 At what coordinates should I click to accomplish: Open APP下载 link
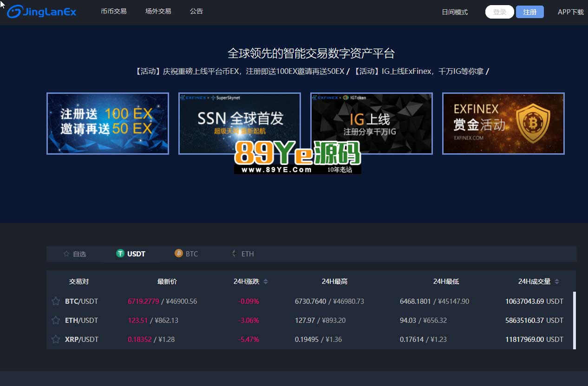(571, 12)
